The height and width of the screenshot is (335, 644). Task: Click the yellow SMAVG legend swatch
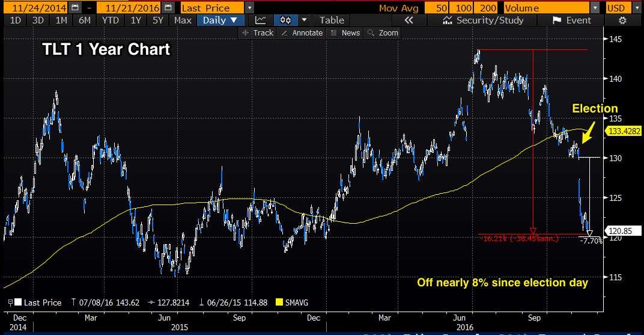[279, 303]
